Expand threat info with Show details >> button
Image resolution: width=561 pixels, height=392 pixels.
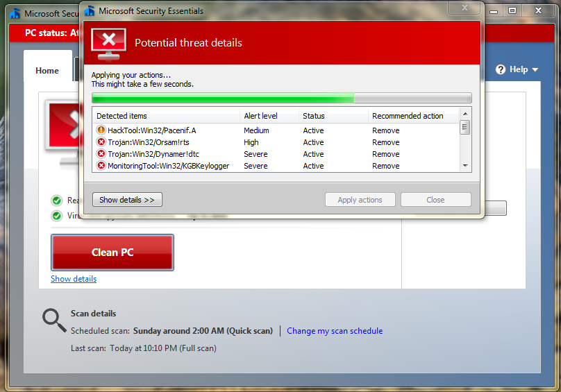pos(127,200)
